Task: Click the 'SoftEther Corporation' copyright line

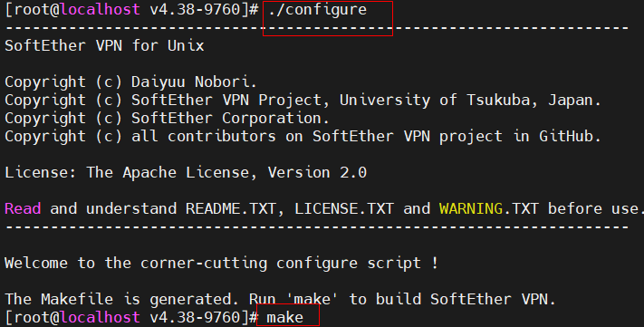Action: 167,119
